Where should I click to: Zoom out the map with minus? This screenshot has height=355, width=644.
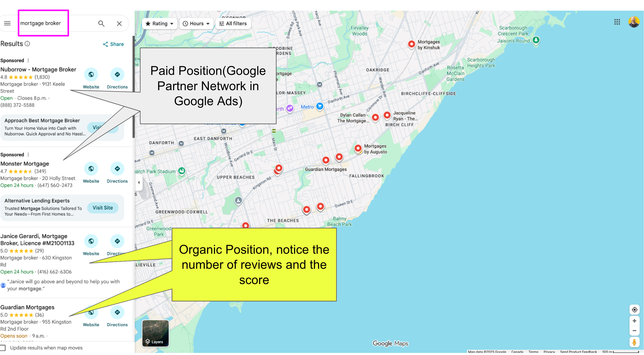coord(634,331)
